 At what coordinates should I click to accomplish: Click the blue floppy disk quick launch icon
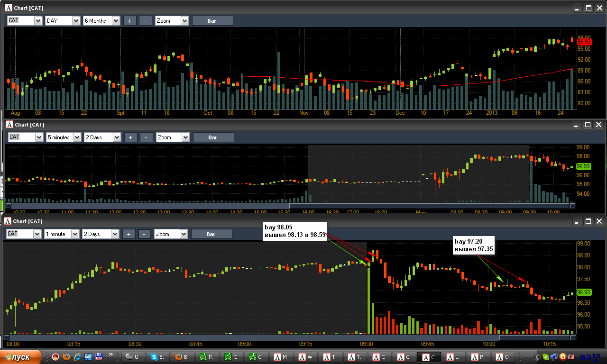point(99,356)
